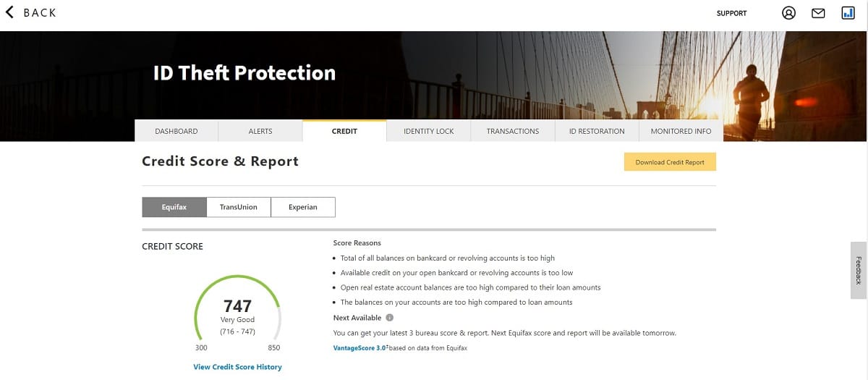
Task: Click the 'Total of all balances' reason
Action: (447, 258)
